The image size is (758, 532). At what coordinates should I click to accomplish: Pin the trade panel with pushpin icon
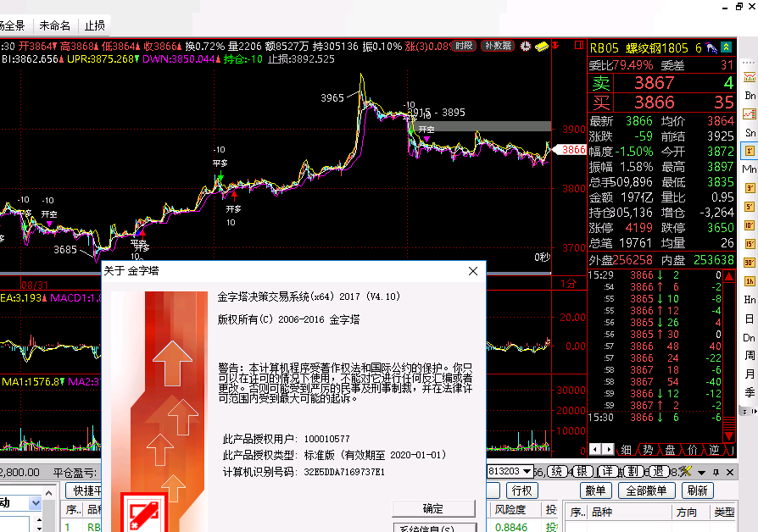click(x=716, y=472)
